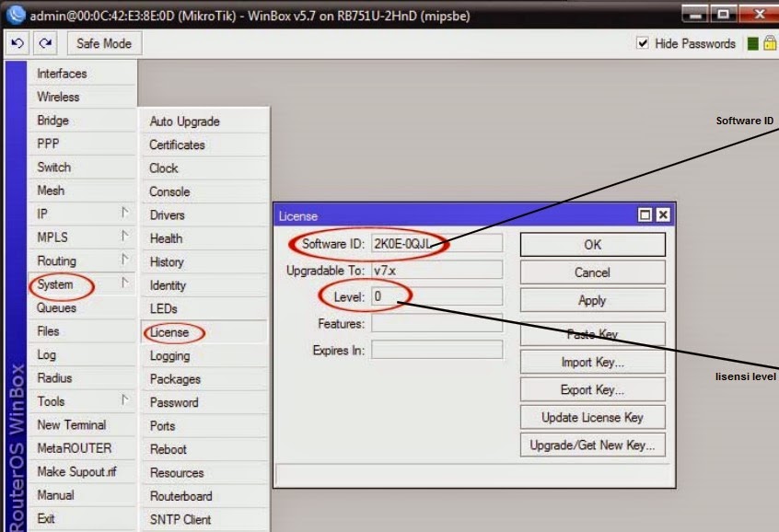Click OK in License dialog
The width and height of the screenshot is (779, 532).
(592, 245)
